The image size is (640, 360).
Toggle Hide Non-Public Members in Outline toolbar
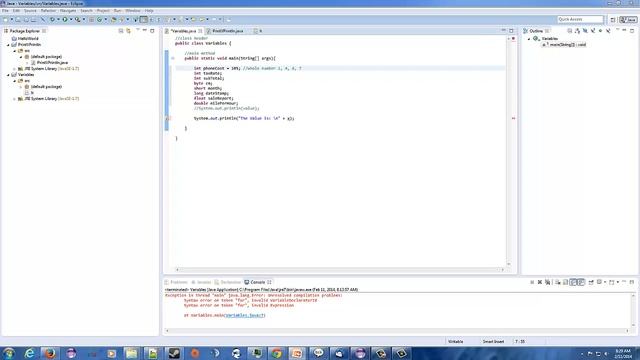click(600, 31)
